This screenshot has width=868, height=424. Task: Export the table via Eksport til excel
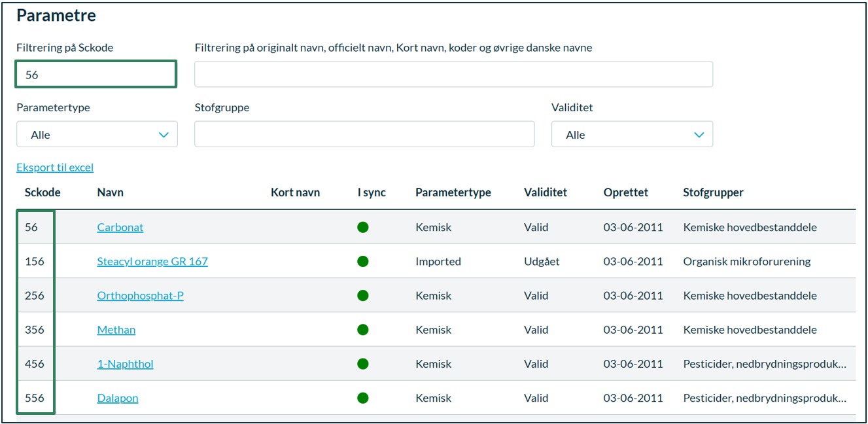(55, 168)
